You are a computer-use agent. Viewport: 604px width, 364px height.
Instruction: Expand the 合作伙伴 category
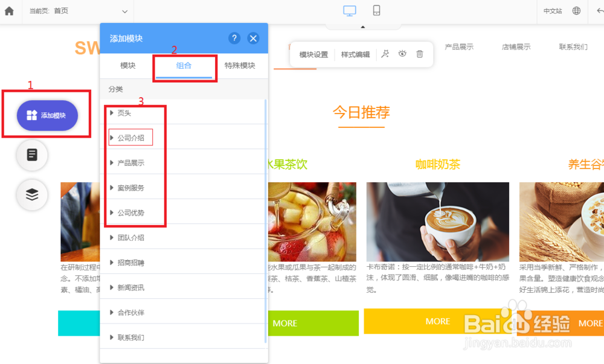(182, 313)
